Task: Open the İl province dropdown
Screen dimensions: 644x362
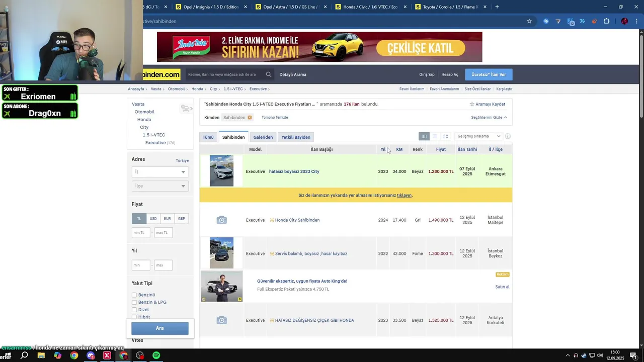Action: click(x=160, y=172)
